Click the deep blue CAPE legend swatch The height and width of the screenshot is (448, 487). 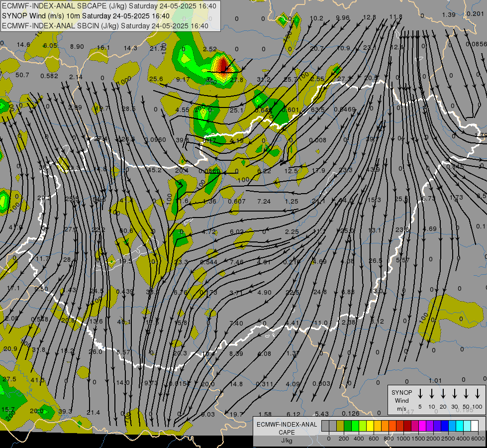[444, 426]
